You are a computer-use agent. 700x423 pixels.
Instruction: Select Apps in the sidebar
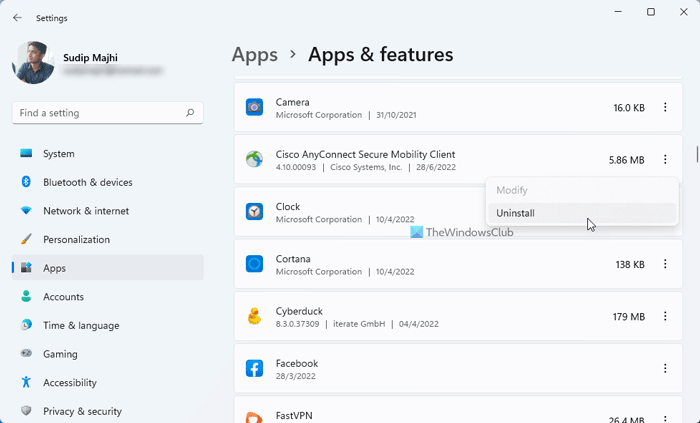[x=108, y=268]
